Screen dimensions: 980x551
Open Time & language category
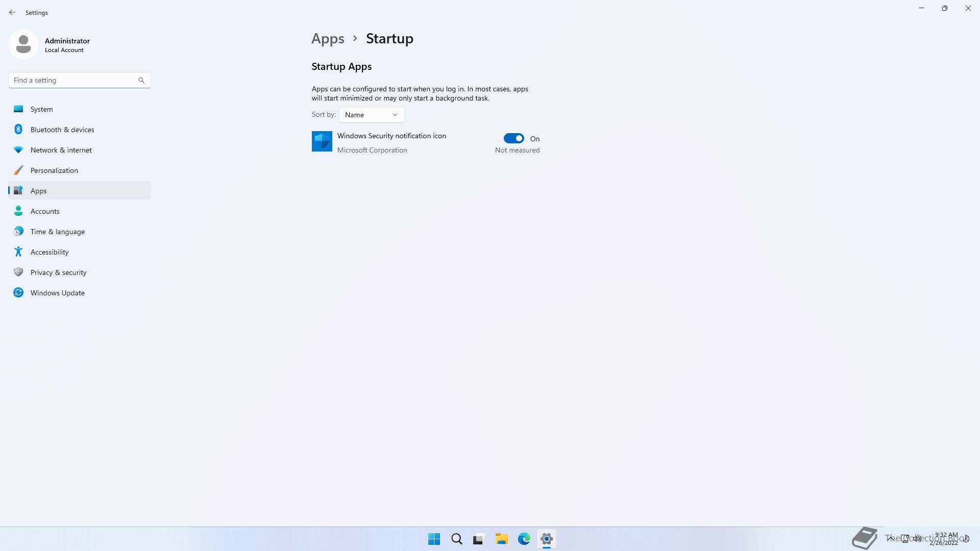[x=57, y=232]
